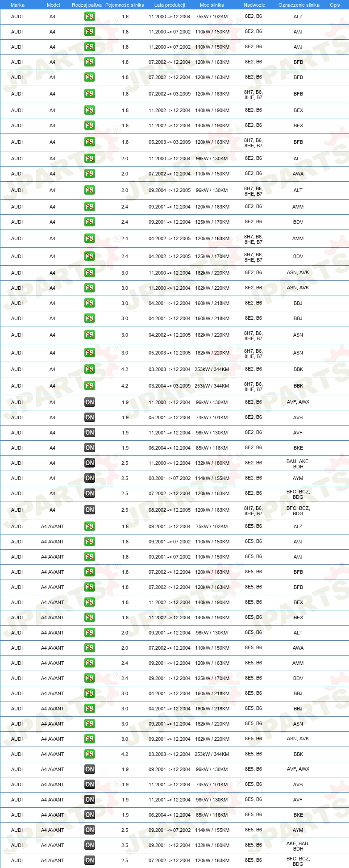
Task: Click the diesel ON icon in the BAU, AKE, BDH row
Action: click(90, 463)
